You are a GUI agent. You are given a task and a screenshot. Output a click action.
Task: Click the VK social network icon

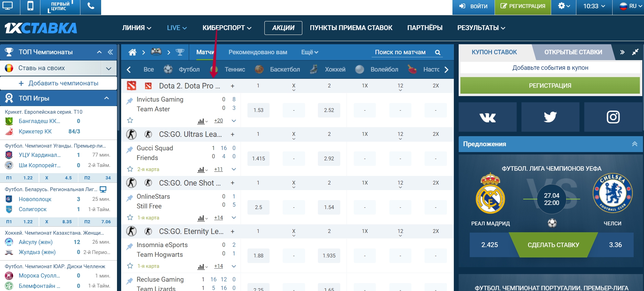coord(487,117)
